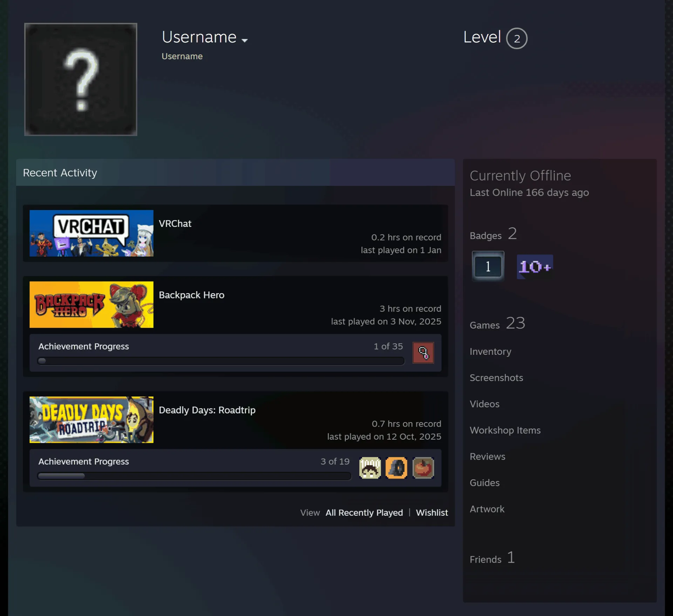
Task: Click Backpack Hero achievement progress bar
Action: [221, 361]
